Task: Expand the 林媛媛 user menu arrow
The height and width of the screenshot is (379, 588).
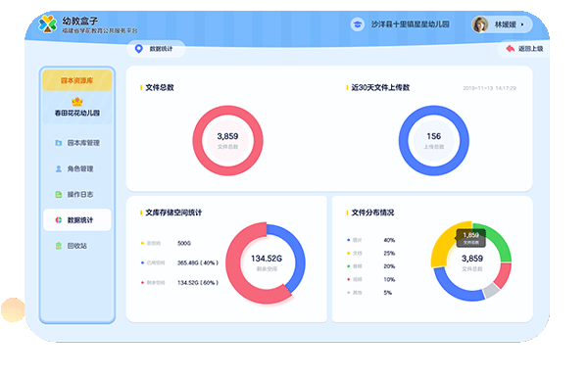Action: click(522, 24)
